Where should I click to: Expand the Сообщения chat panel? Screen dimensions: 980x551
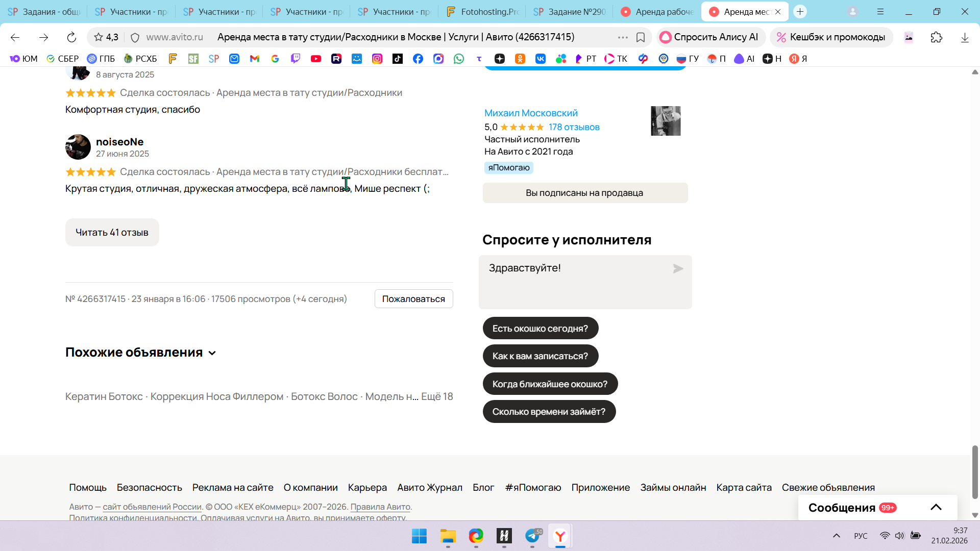[x=936, y=507]
